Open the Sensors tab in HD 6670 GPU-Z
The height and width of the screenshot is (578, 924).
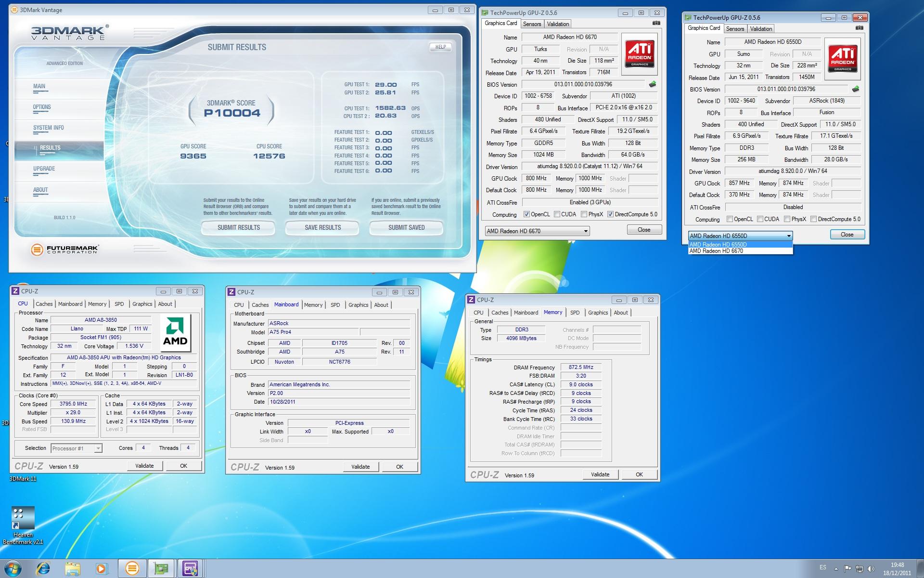(x=532, y=24)
